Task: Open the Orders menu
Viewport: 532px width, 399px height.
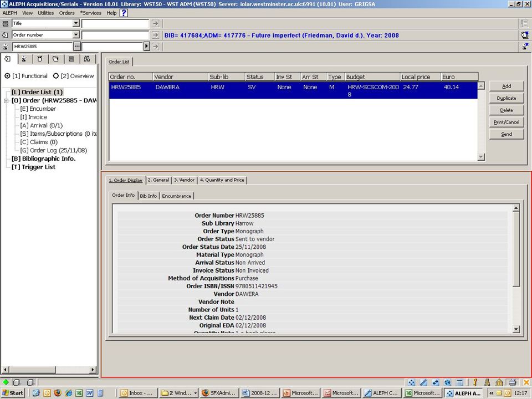Action: [x=67, y=13]
